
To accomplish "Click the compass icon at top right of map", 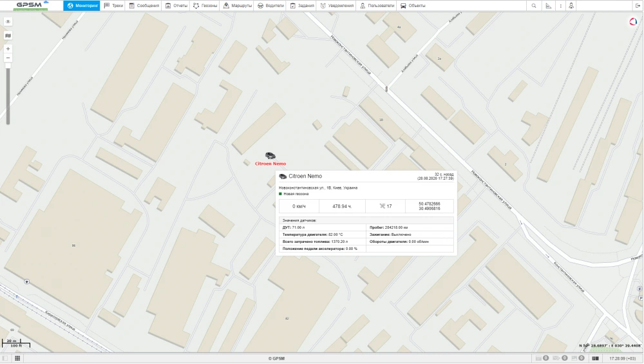I will (x=632, y=21).
